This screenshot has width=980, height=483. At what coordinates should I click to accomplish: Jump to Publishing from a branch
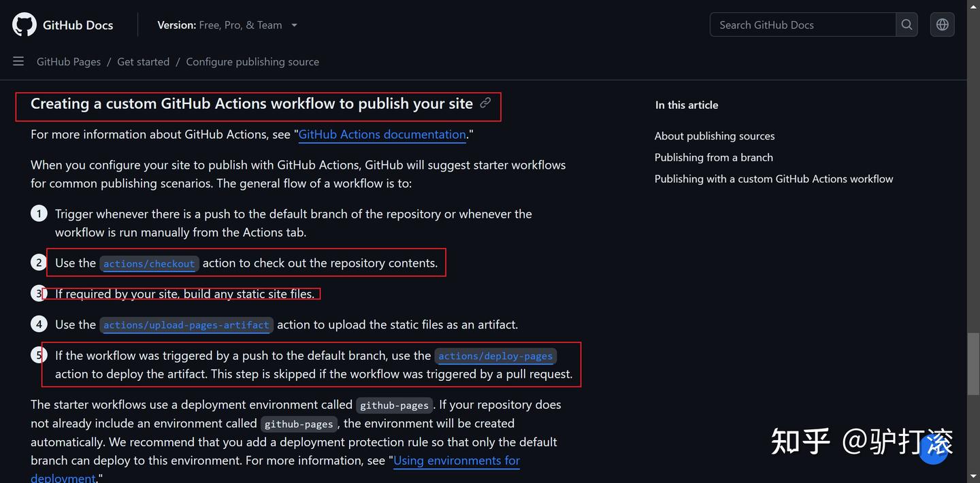coord(714,157)
